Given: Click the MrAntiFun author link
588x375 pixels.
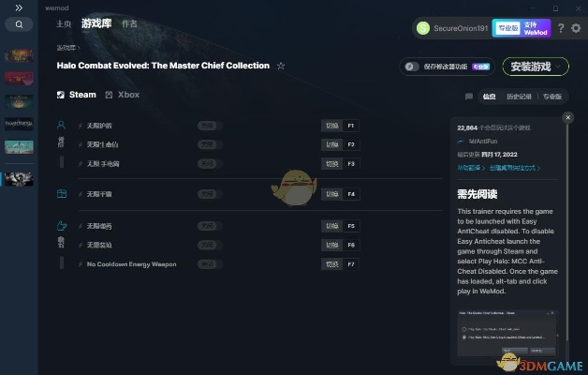Looking at the screenshot, I should tap(481, 141).
